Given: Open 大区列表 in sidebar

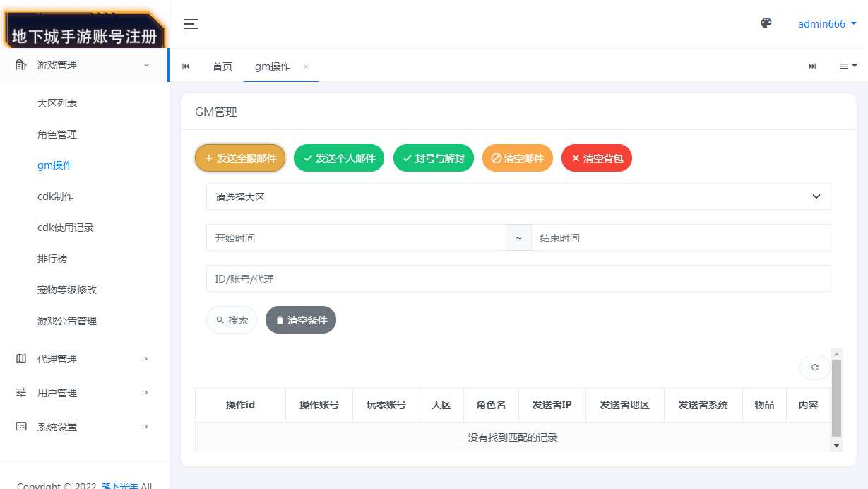Looking at the screenshot, I should (x=57, y=103).
